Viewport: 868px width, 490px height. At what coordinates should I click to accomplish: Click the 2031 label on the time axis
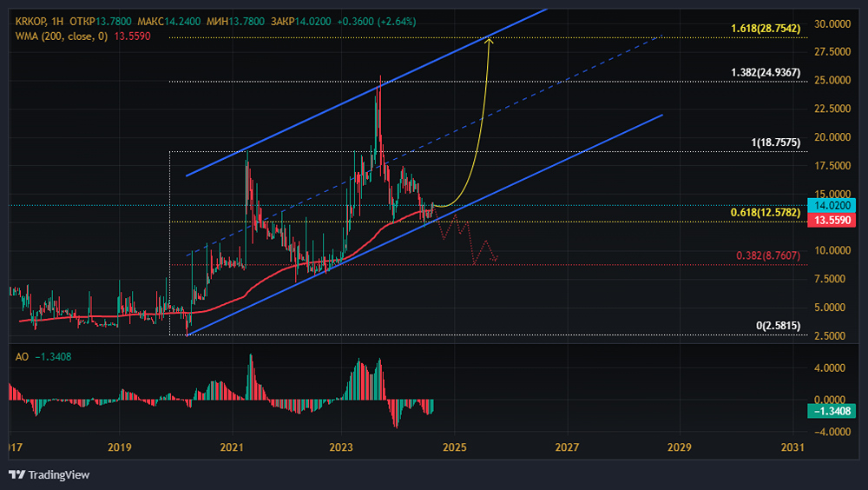point(792,447)
